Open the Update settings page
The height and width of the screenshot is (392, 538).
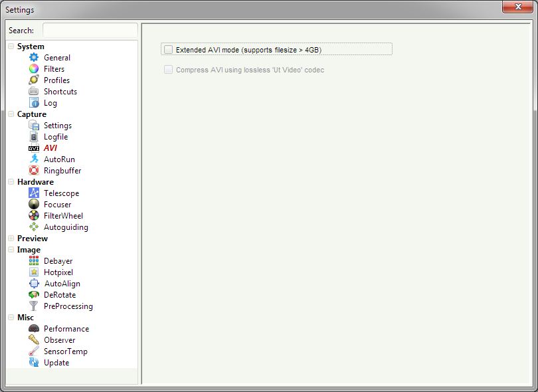(x=56, y=363)
